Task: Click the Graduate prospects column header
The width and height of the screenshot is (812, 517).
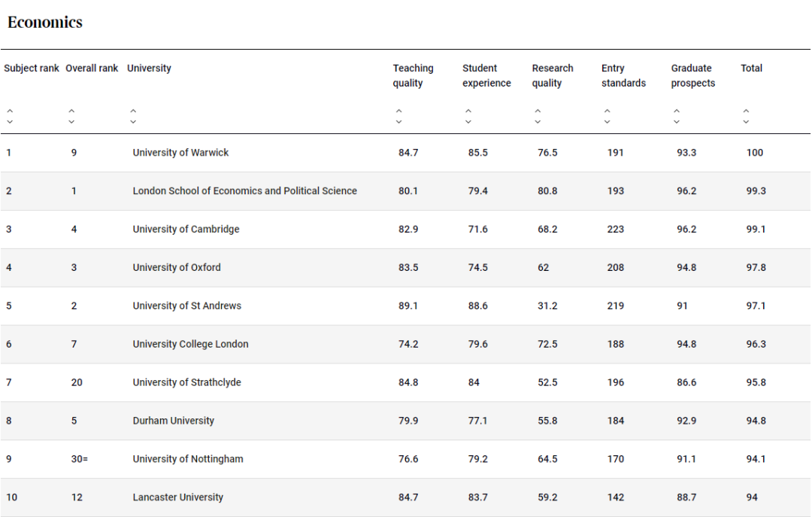Action: tap(692, 75)
